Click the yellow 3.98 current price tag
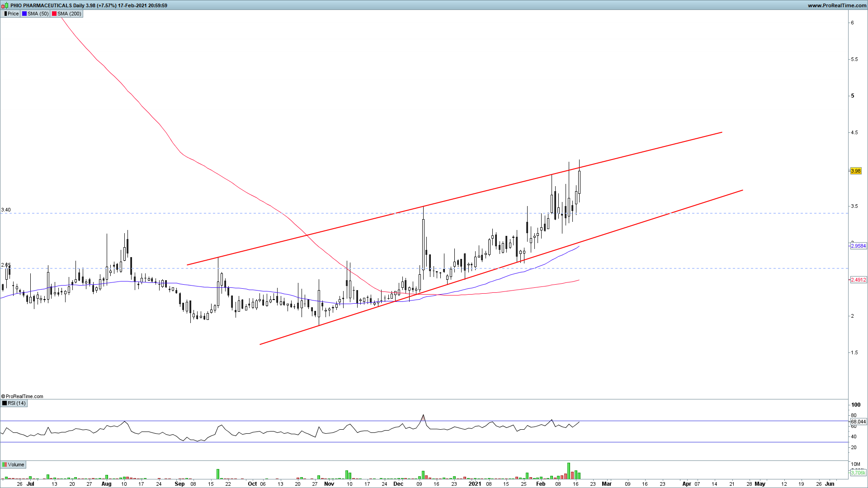The height and width of the screenshot is (488, 868). (x=855, y=171)
